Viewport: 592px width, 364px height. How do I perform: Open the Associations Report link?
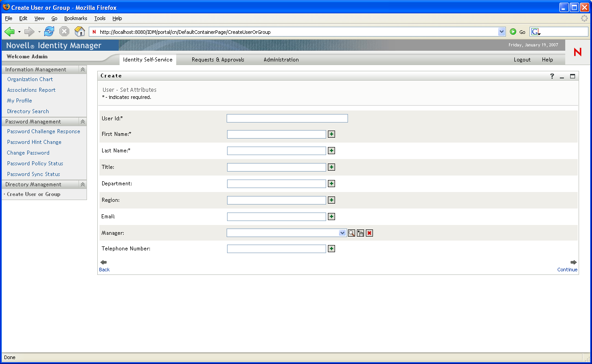(x=31, y=90)
